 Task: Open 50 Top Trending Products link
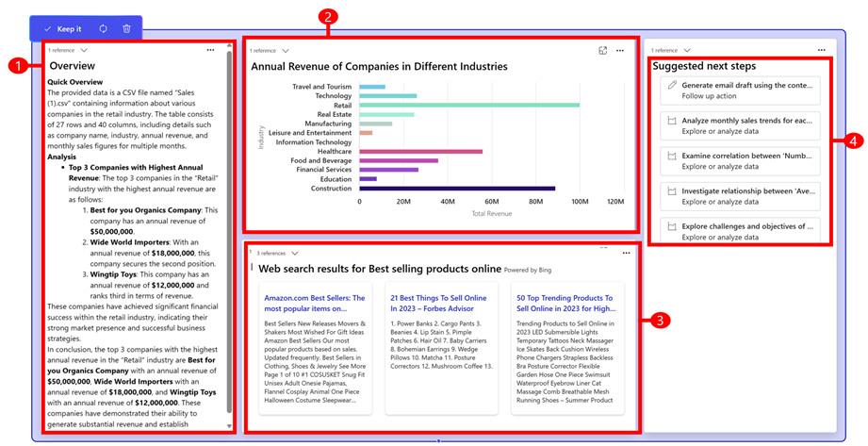565,303
